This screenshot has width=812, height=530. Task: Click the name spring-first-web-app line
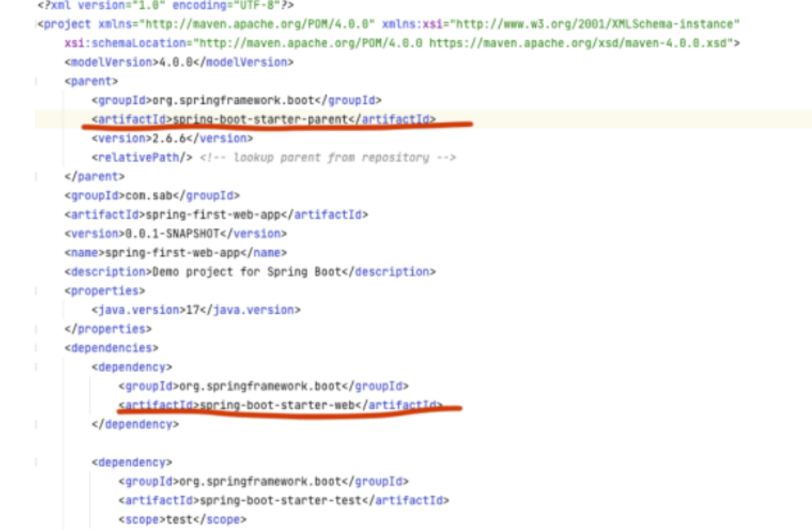pyautogui.click(x=176, y=253)
